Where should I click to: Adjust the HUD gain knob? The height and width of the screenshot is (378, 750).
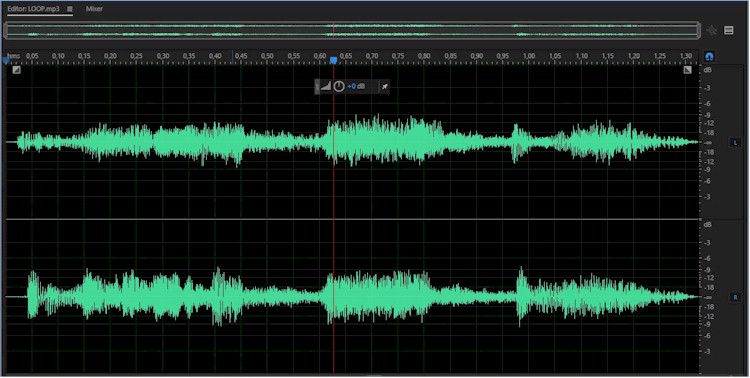[339, 86]
